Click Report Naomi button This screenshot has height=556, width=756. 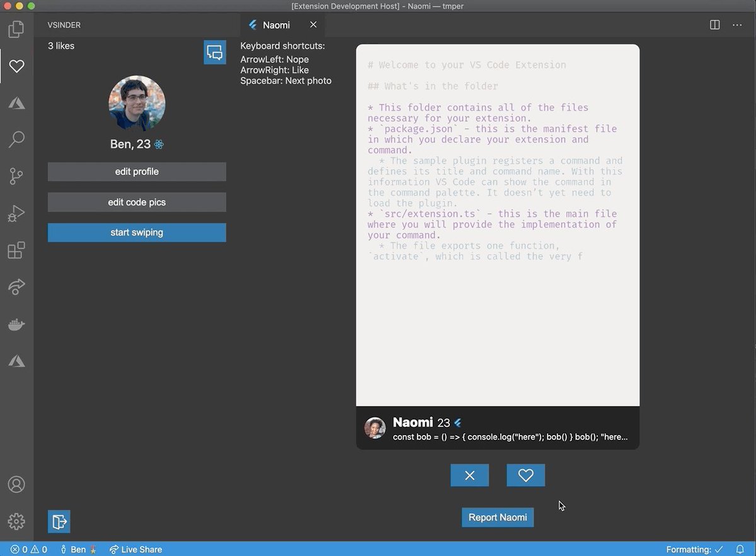click(498, 518)
